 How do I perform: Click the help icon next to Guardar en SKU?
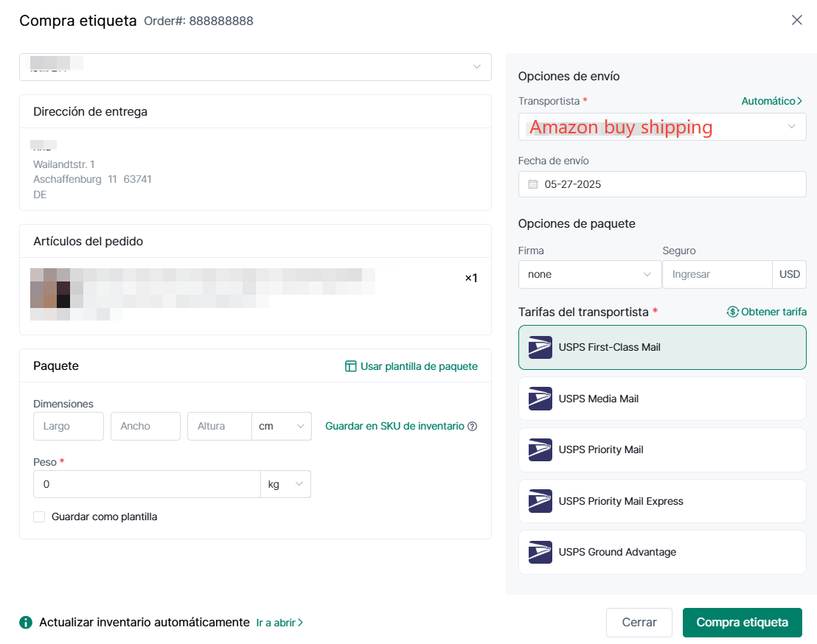473,427
